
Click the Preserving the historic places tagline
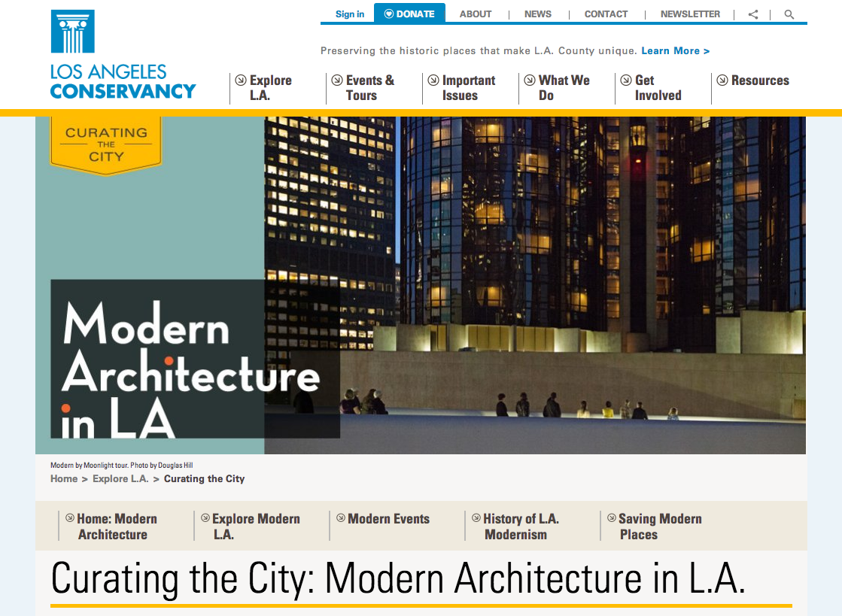(479, 50)
